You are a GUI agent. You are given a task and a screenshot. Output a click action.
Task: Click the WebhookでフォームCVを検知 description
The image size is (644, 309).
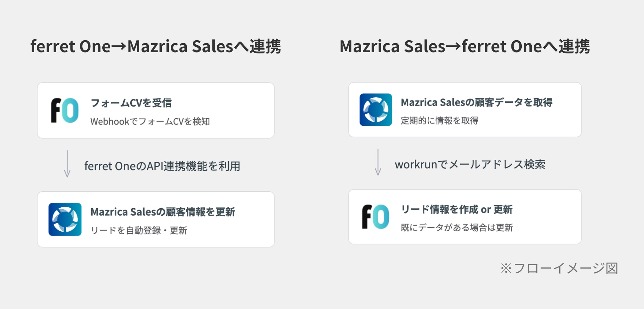pos(150,122)
